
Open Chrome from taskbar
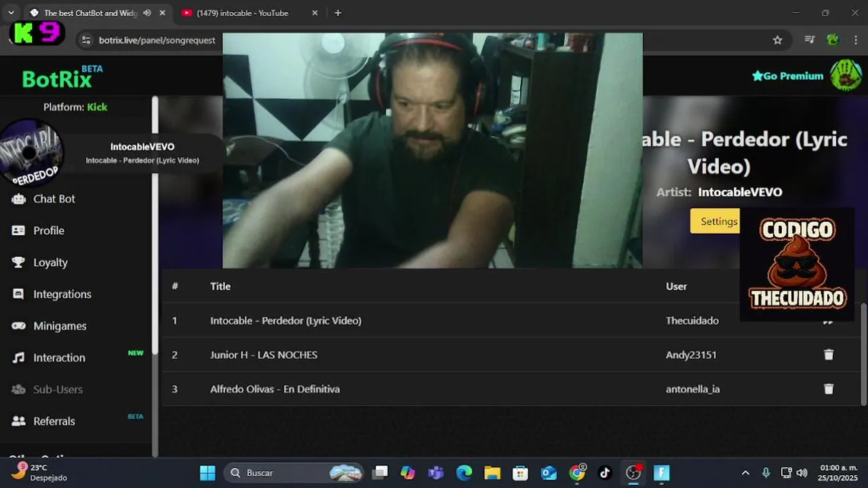577,472
